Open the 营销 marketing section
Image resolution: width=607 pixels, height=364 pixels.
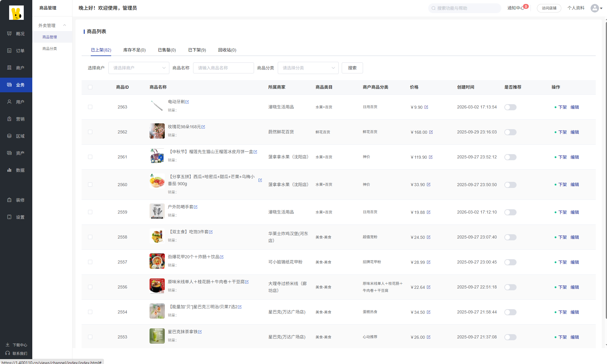(16, 119)
